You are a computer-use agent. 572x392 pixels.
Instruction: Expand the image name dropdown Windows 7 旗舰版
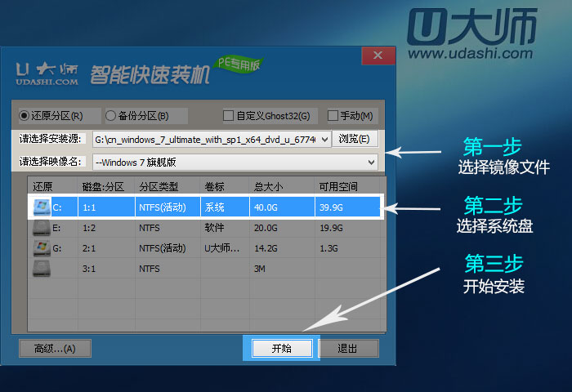(x=371, y=162)
